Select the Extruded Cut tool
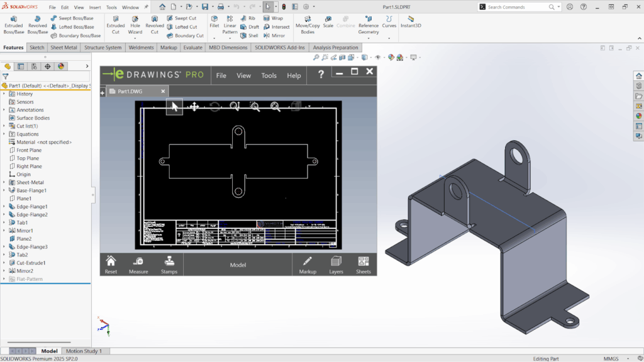 [x=116, y=25]
